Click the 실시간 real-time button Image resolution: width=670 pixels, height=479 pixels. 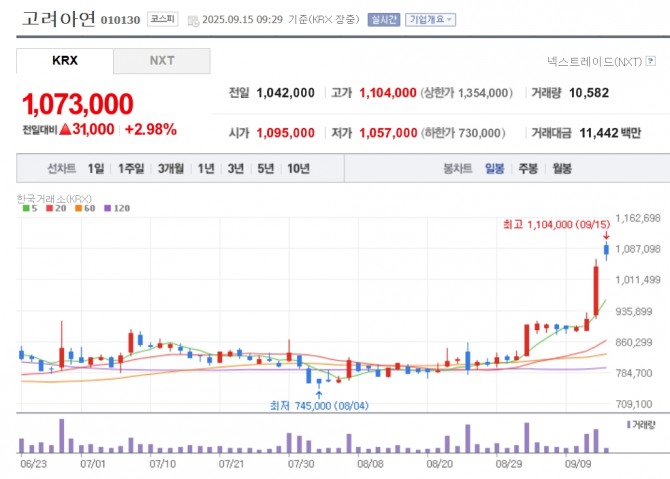[x=384, y=20]
